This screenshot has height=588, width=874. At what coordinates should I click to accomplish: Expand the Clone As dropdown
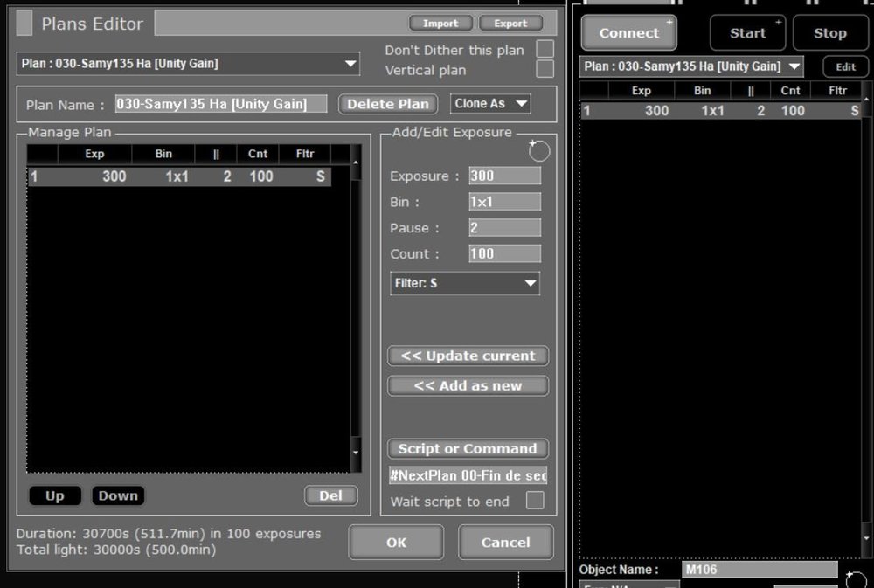click(x=490, y=104)
